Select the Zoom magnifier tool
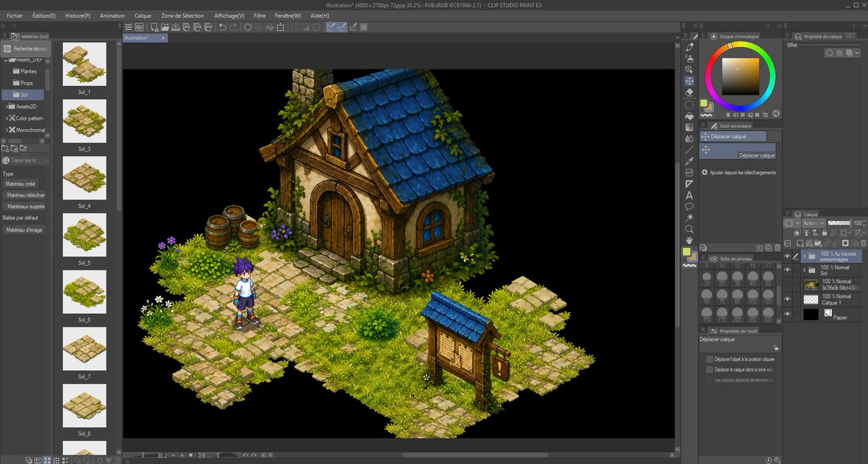This screenshot has width=868, height=464. coord(689,228)
